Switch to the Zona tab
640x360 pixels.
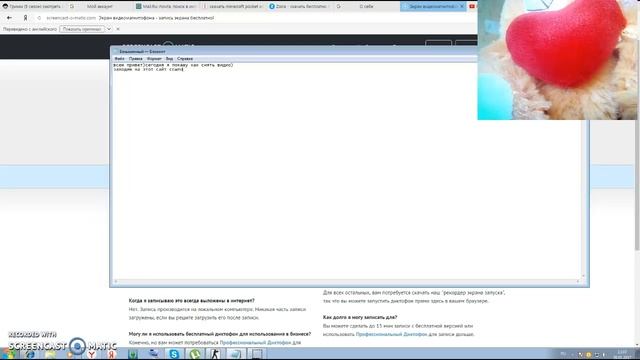(299, 7)
